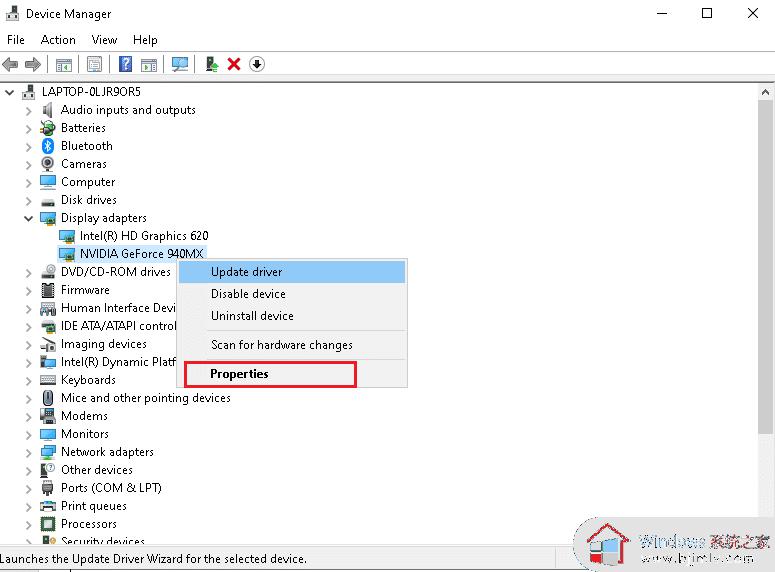Choose Scan for hardware changes menu entry
This screenshot has width=775, height=572.
[x=292, y=345]
